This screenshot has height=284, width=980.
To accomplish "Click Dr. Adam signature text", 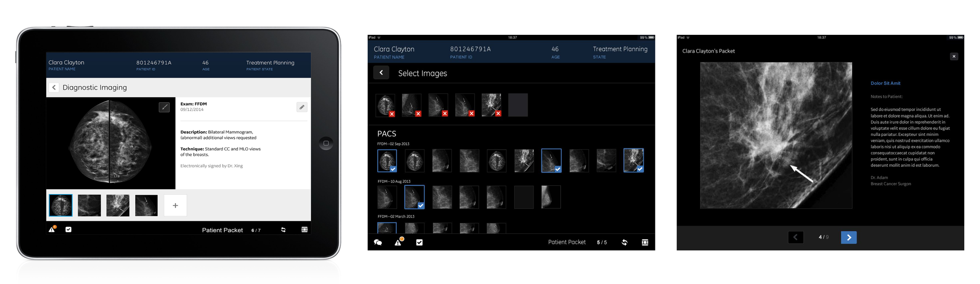I will click(x=879, y=177).
